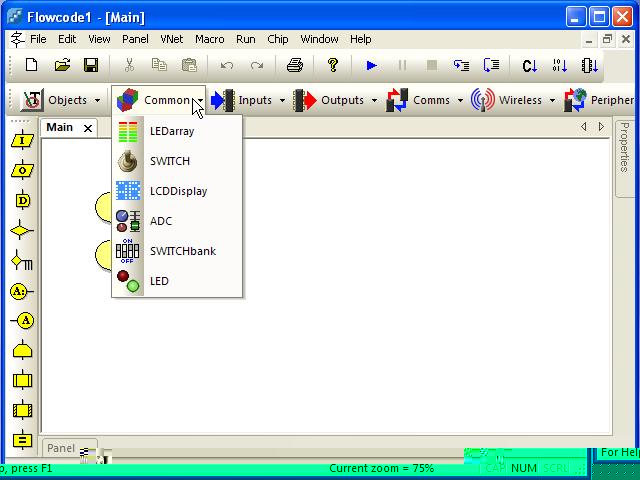Copy selected items
Viewport: 640px width, 480px height.
point(159,65)
